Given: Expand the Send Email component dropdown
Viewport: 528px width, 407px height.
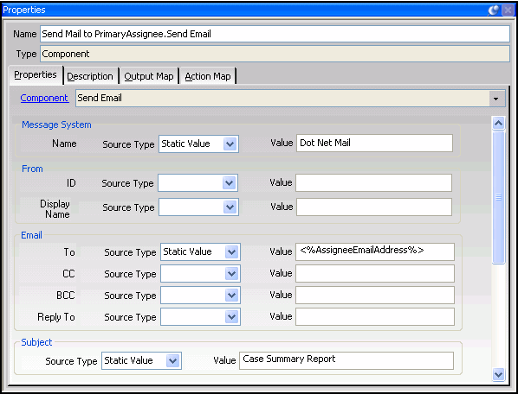Looking at the screenshot, I should click(496, 99).
